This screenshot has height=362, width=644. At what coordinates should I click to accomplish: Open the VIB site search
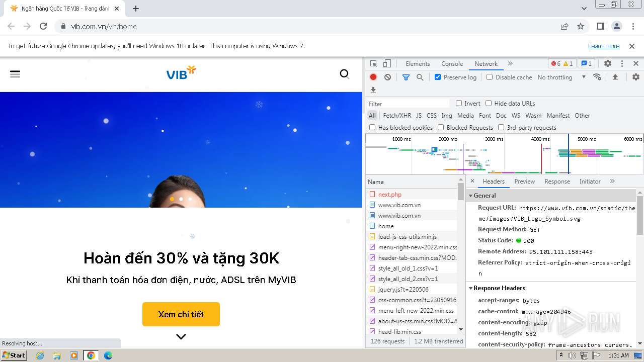(x=345, y=74)
